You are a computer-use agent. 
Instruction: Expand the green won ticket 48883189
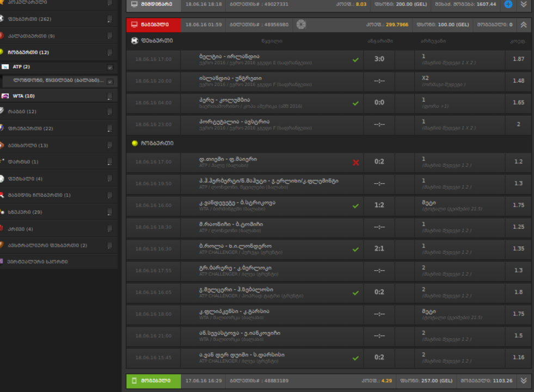pyautogui.click(x=523, y=381)
